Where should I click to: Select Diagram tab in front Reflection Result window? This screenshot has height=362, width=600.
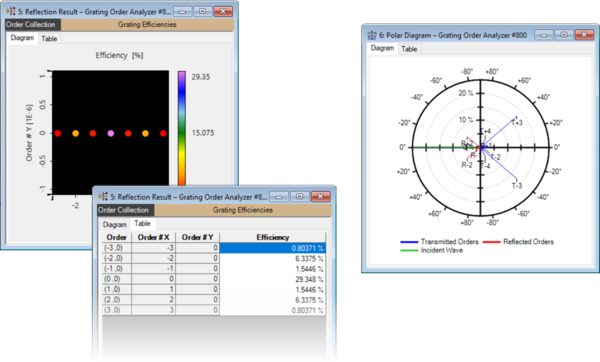point(115,224)
